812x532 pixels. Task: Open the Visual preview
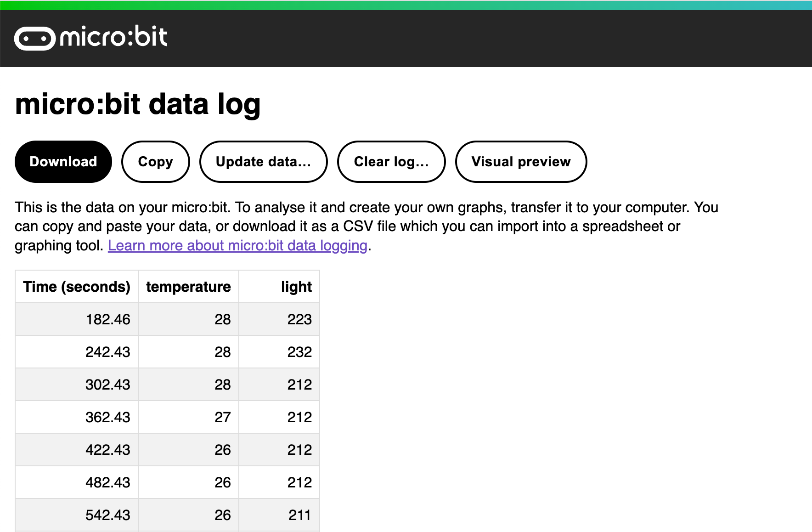click(x=521, y=162)
